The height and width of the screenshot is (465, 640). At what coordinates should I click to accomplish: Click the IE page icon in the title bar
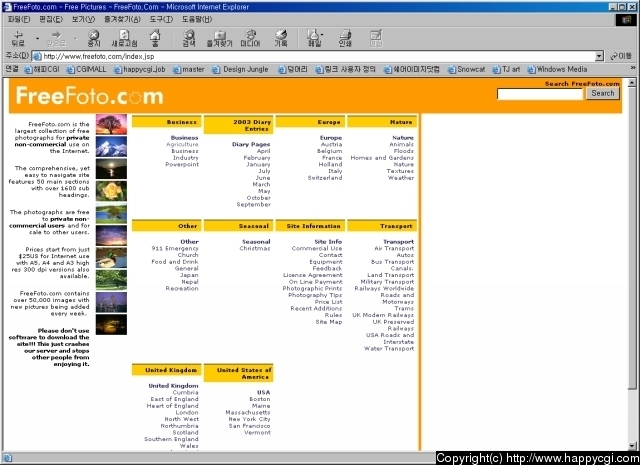pos(7,7)
